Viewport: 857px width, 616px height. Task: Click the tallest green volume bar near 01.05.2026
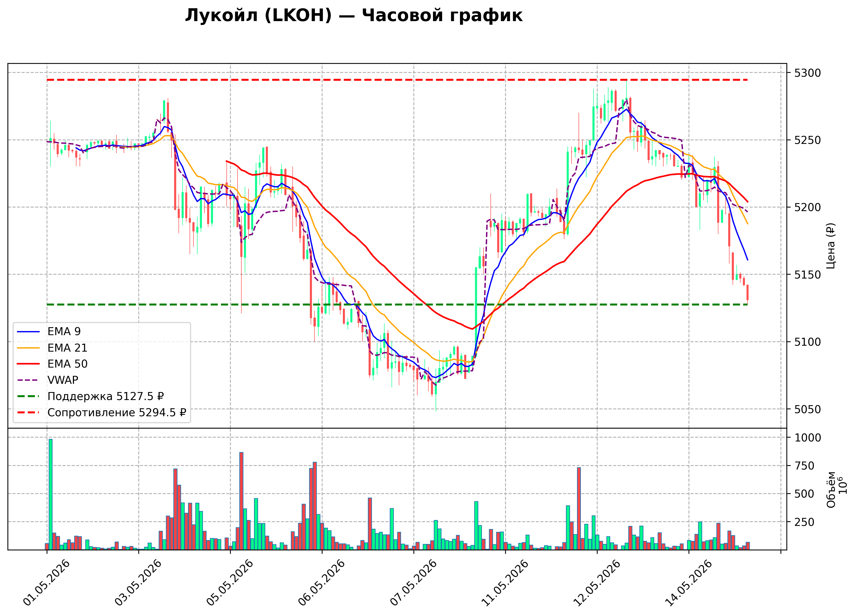pos(51,494)
